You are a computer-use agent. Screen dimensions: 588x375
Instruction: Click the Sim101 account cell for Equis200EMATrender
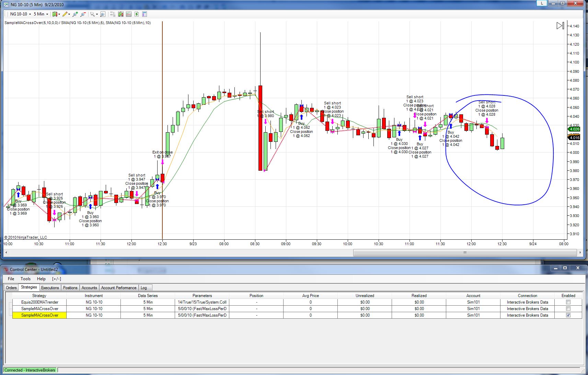pos(473,302)
